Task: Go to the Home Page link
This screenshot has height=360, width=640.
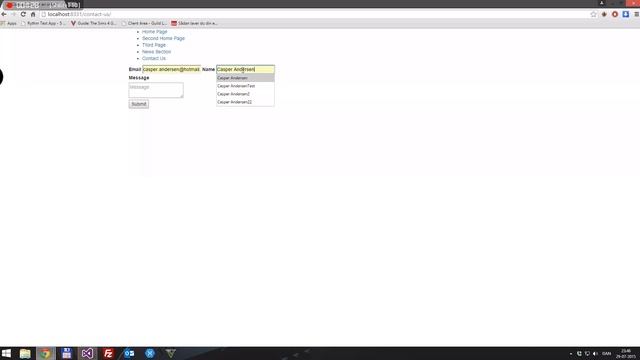Action: (155, 31)
